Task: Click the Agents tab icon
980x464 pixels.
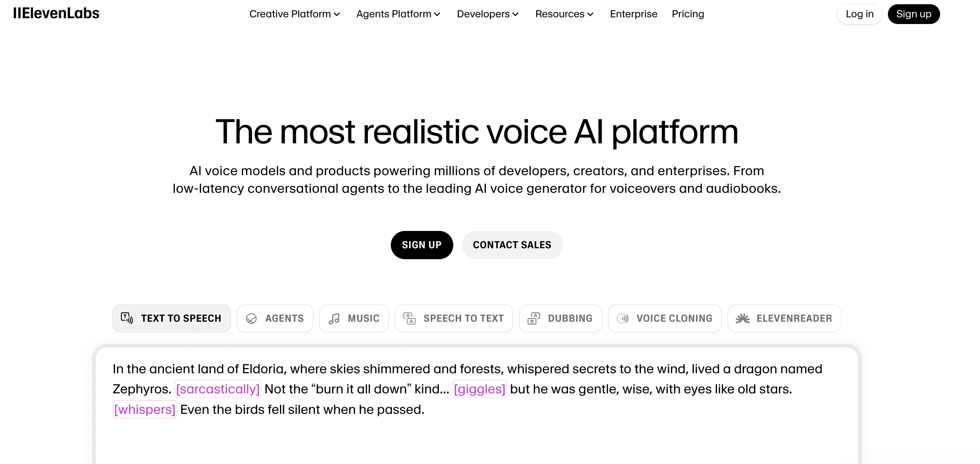Action: click(251, 318)
